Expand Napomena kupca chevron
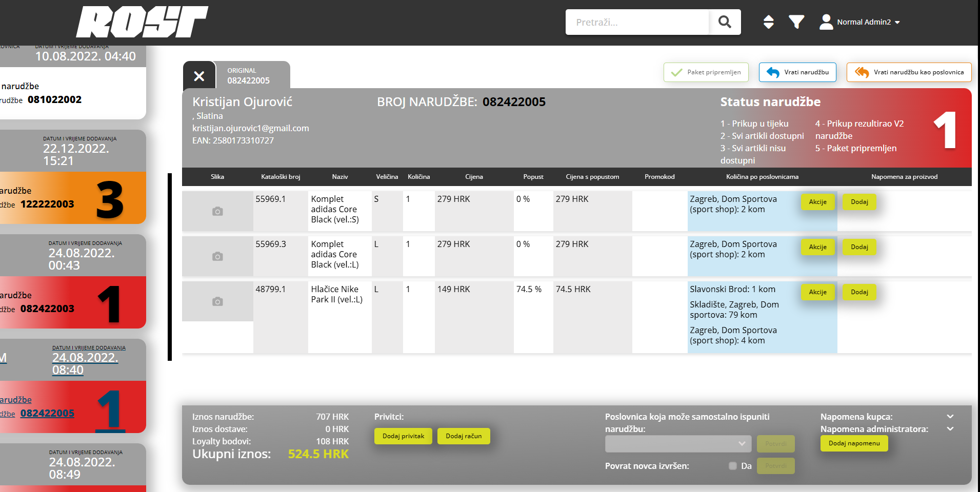This screenshot has height=492, width=980. coord(950,417)
